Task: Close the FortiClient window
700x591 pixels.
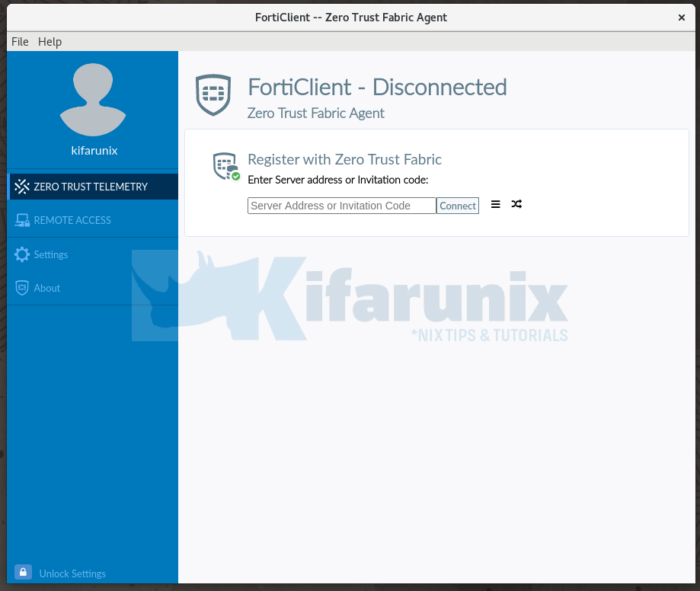Action: (x=682, y=18)
